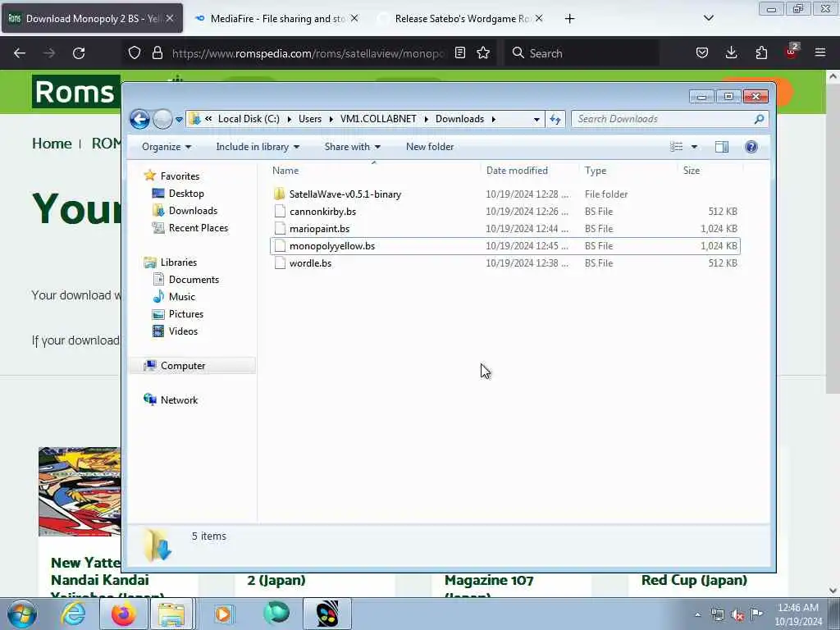Open a new Firefox tab

(x=569, y=19)
